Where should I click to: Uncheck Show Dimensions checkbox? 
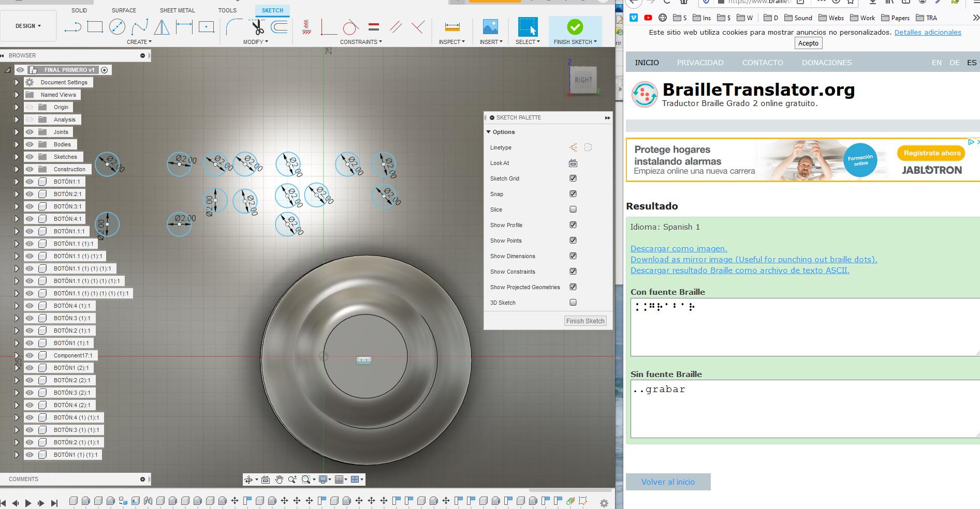pyautogui.click(x=573, y=256)
